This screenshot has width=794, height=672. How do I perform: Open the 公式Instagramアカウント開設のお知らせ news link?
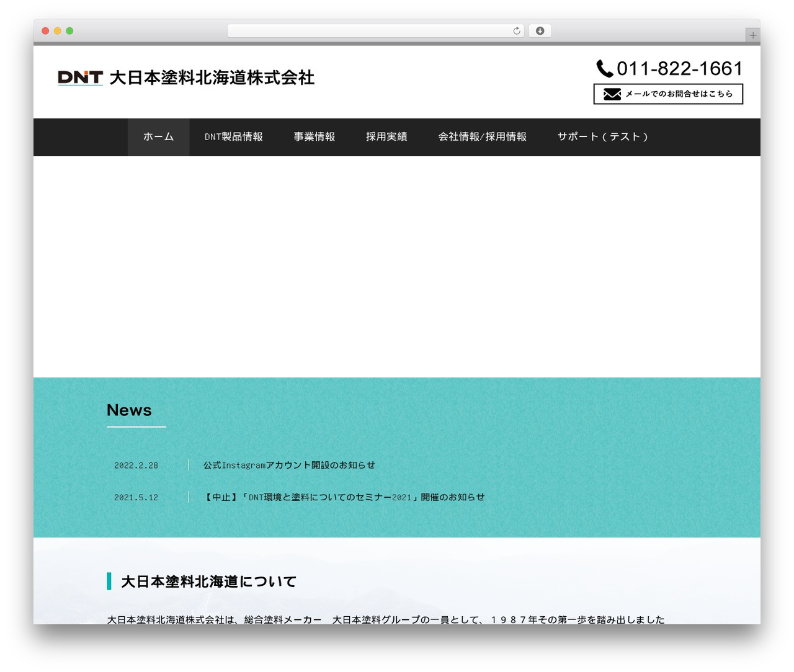pos(289,465)
